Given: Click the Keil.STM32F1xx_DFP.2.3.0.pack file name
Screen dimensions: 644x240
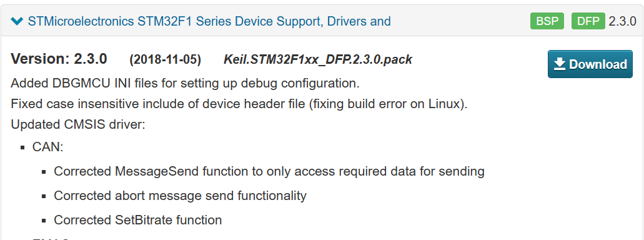Looking at the screenshot, I should point(318,59).
